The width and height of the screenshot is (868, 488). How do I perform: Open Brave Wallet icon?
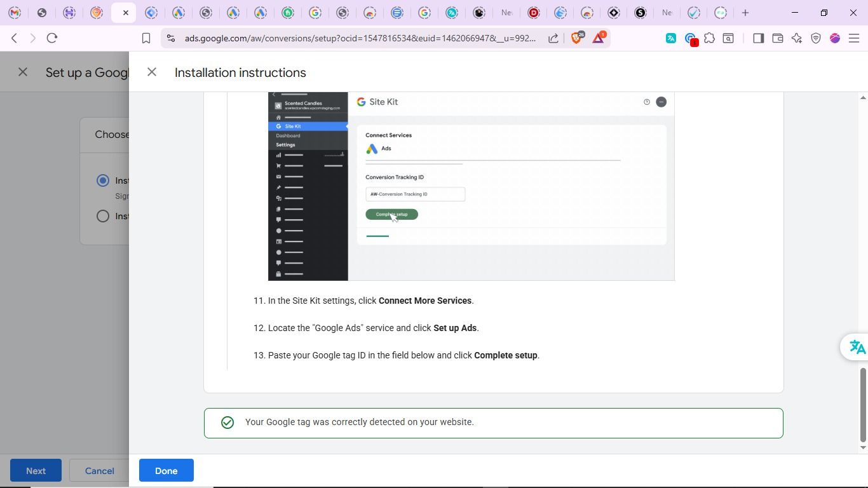click(777, 39)
